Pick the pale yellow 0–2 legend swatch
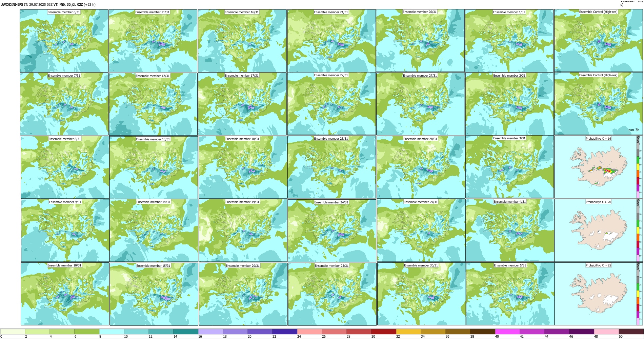644x339 pixels. 13,332
